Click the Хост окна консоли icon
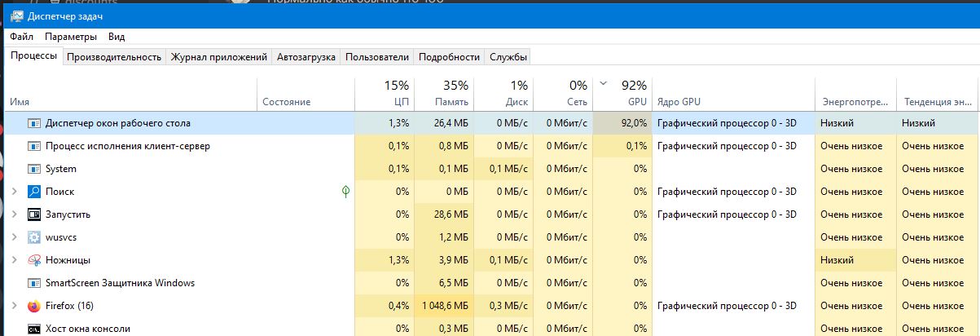 point(33,329)
